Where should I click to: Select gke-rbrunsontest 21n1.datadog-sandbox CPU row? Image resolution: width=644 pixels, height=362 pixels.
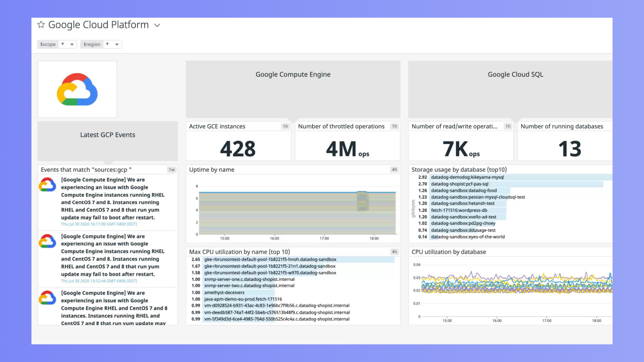click(x=293, y=266)
